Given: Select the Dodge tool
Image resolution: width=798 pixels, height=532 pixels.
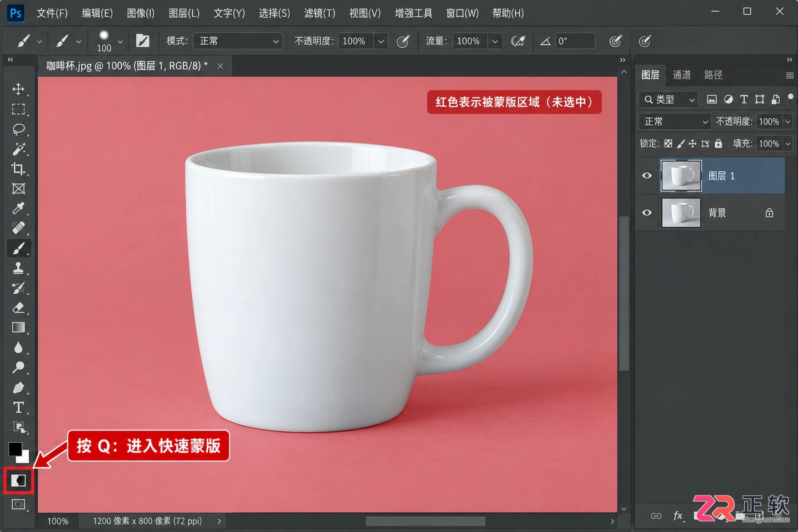Looking at the screenshot, I should coord(18,367).
